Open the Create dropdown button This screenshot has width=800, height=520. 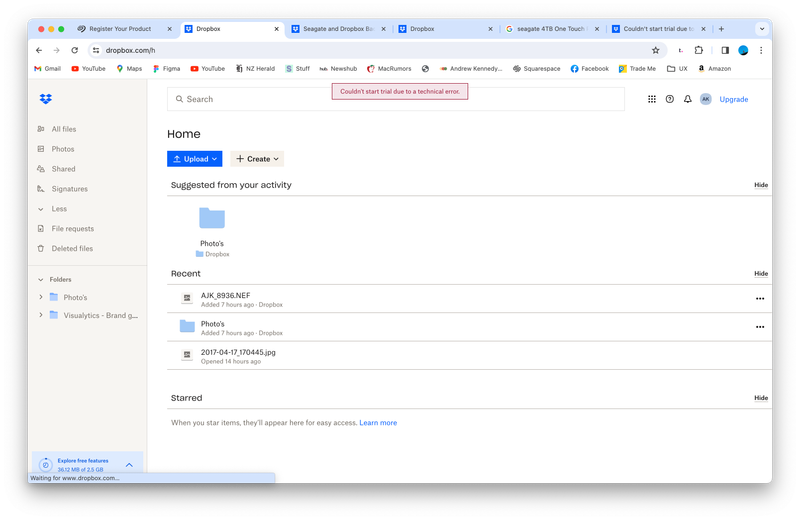257,159
